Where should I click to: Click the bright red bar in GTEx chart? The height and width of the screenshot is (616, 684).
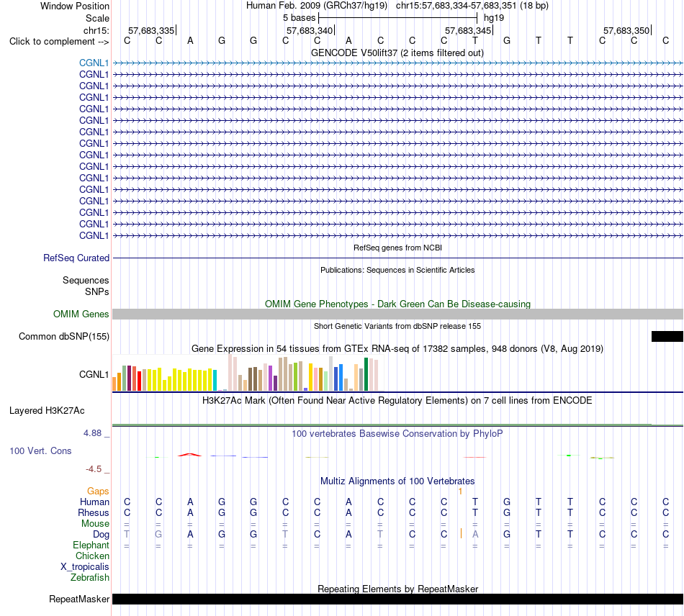tap(139, 381)
